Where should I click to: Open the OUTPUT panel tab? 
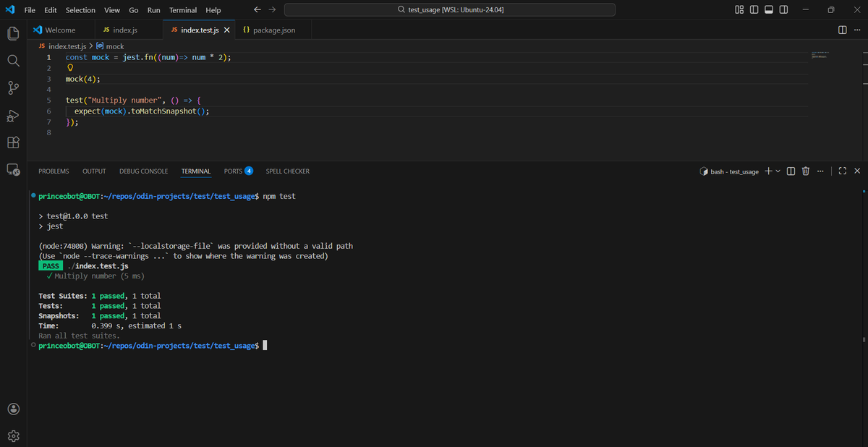click(94, 171)
